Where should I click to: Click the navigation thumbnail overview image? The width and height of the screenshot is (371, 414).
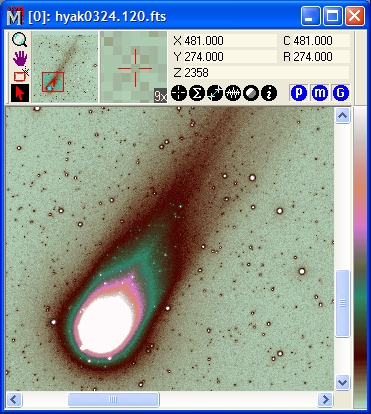tap(65, 67)
